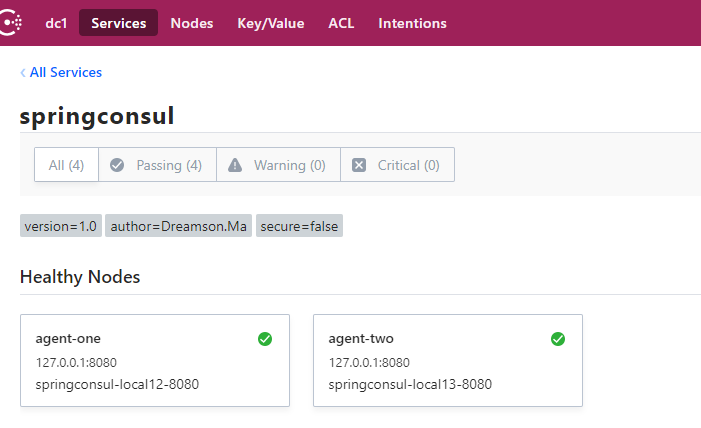This screenshot has width=701, height=428.
Task: Open the agent-two node card
Action: coord(447,361)
